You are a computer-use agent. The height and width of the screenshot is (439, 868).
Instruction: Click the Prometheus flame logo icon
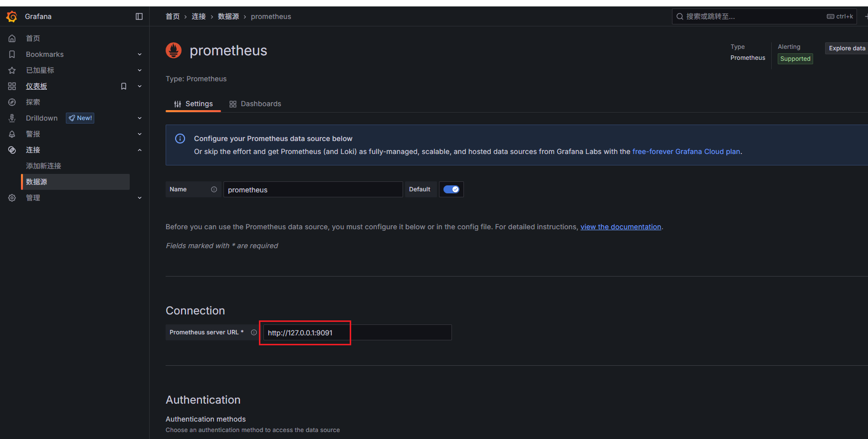174,50
